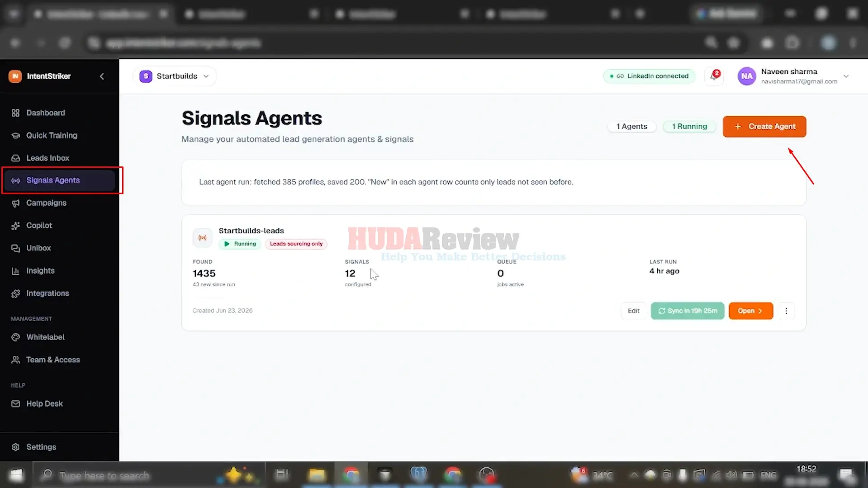
Task: Click the 1 Agents counter badge
Action: coord(631,126)
